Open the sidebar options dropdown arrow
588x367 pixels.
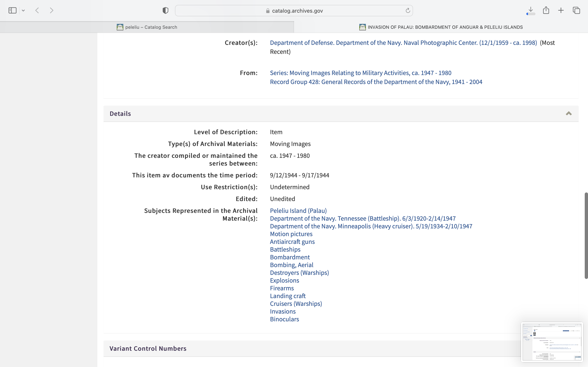click(23, 10)
